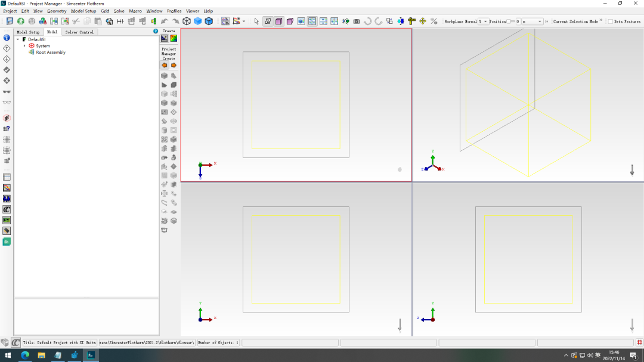
Task: Open the Viewer menu
Action: pos(192,11)
